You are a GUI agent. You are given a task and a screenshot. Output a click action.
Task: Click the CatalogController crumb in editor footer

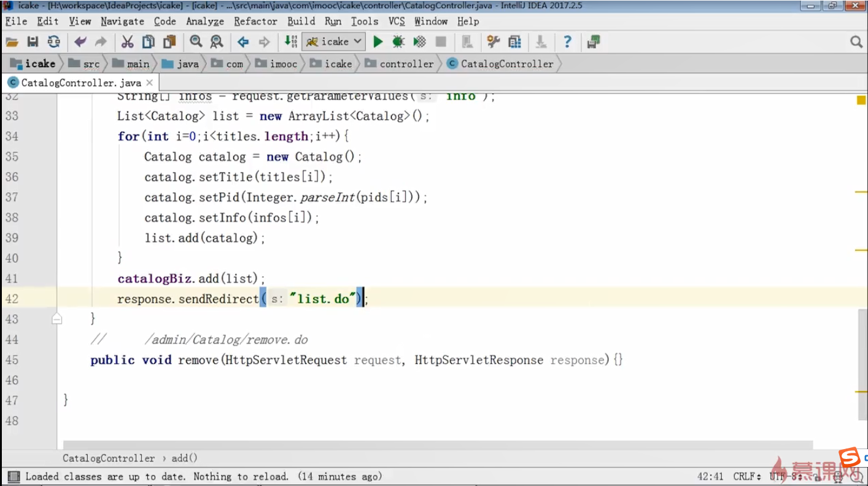(109, 458)
